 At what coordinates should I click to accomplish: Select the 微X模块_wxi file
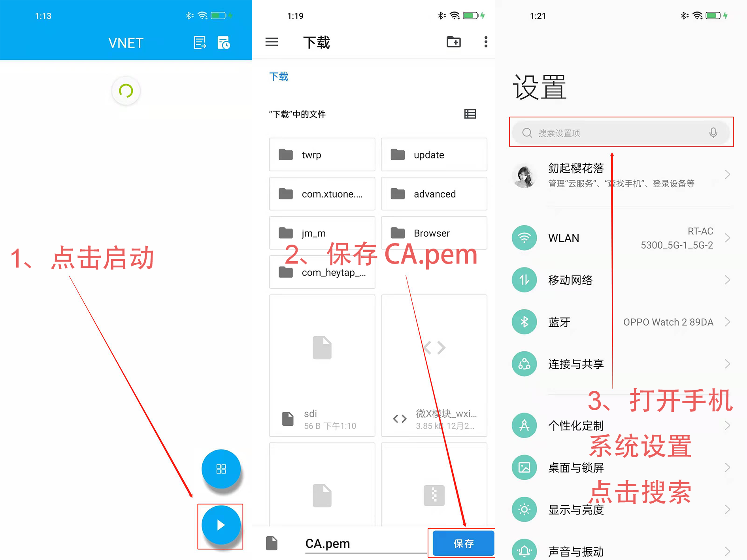tap(434, 366)
